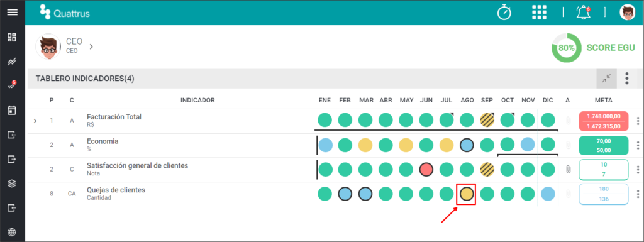Click the CEO profile picture

pos(48,47)
